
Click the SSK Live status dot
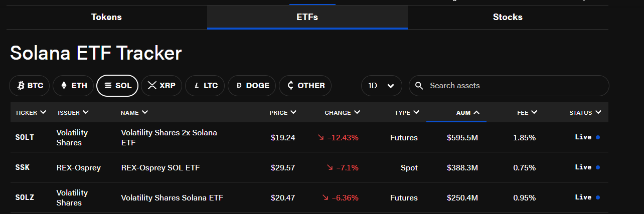point(598,167)
